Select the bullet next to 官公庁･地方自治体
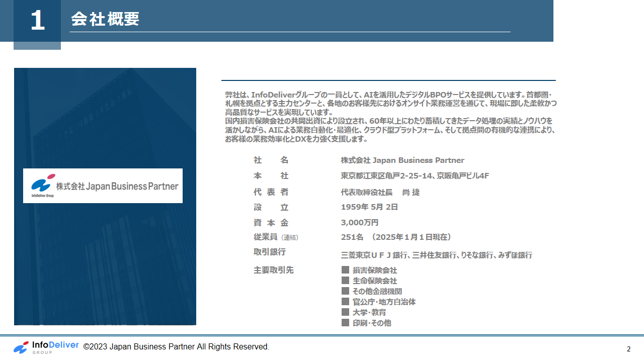Viewport: 644px width, 362px height. 345,302
